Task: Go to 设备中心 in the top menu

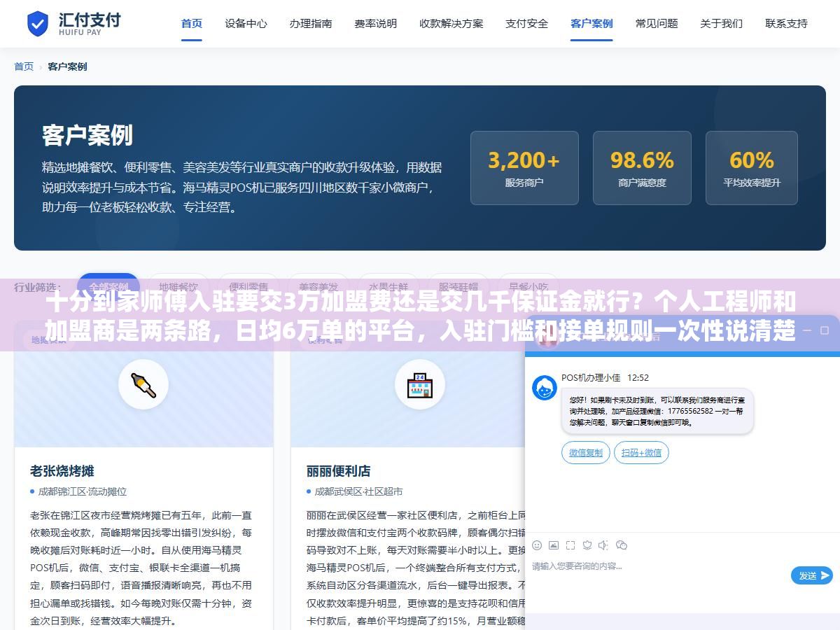Action: point(246,23)
